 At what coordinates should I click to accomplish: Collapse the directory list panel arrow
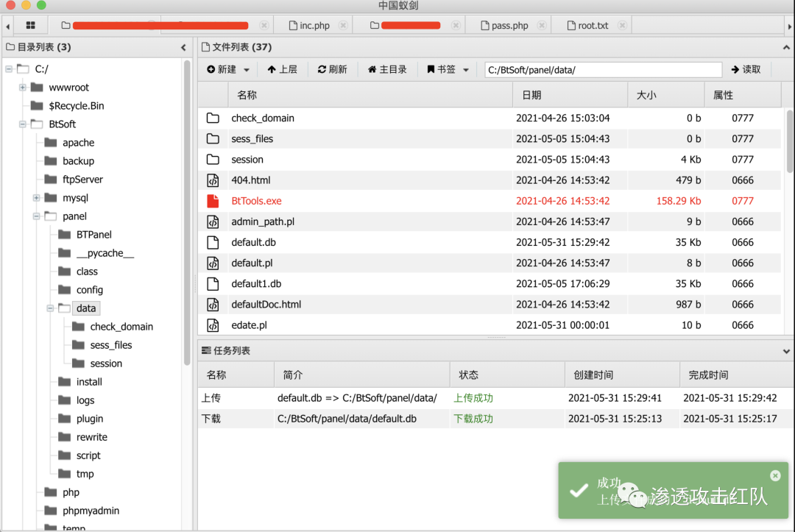(183, 48)
